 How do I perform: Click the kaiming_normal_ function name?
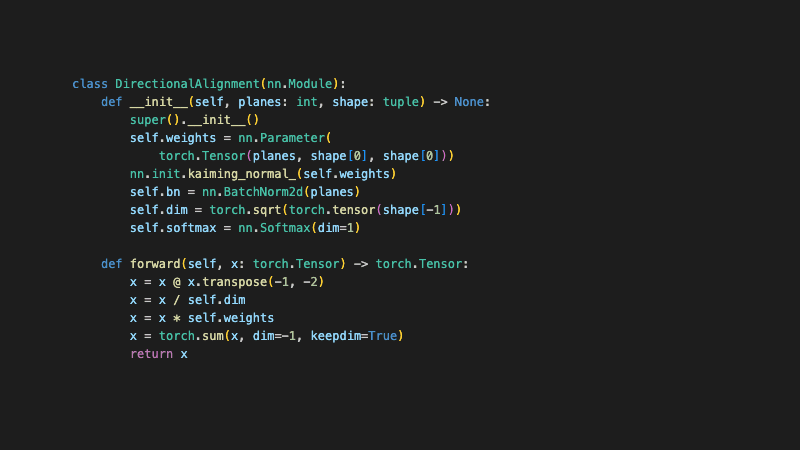pos(242,174)
